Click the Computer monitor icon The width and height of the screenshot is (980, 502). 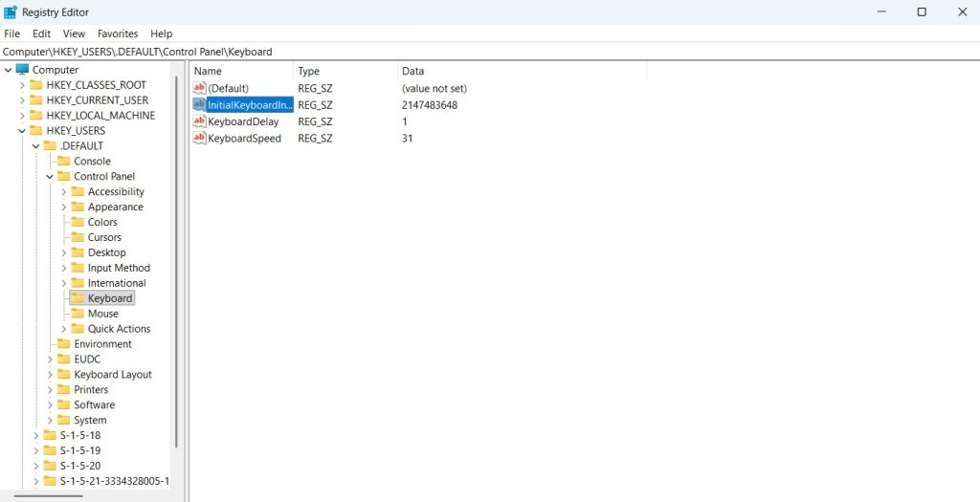[x=22, y=69]
